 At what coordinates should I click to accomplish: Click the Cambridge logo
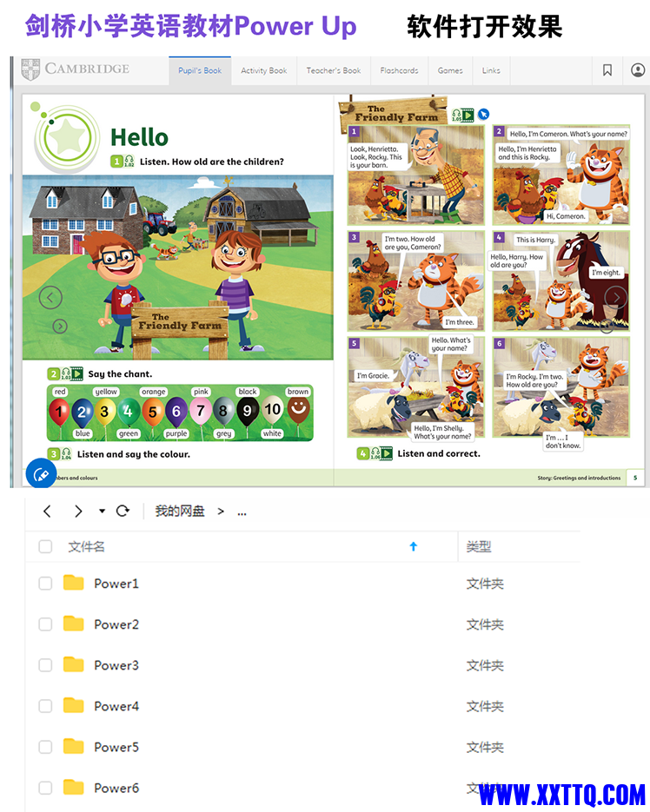pos(75,69)
